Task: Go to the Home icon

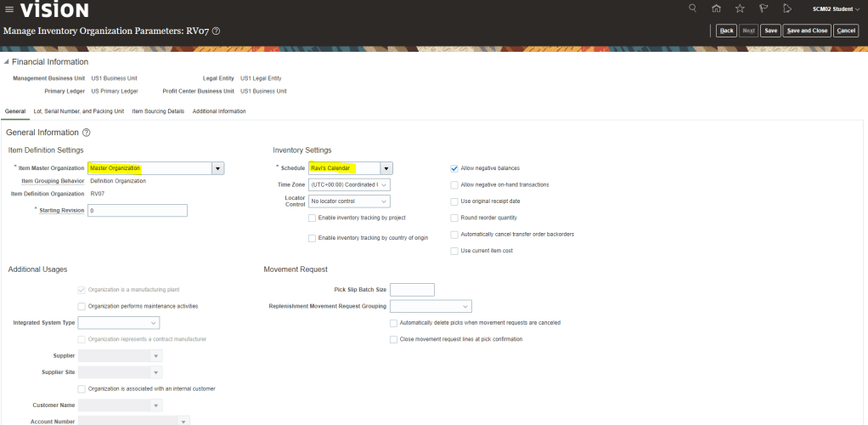Action: tap(717, 9)
